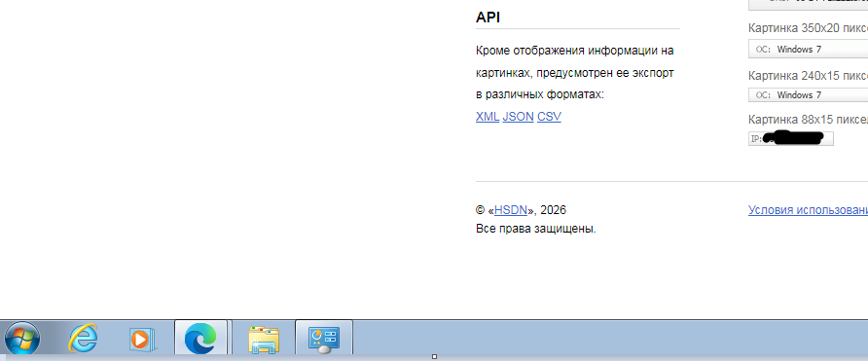This screenshot has height=361, width=868.
Task: Click the Картинка 350x20 label
Action: pyautogui.click(x=808, y=28)
